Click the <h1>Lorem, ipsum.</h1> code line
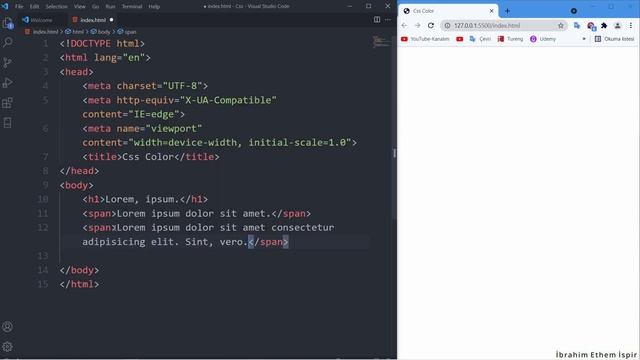This screenshot has width=640, height=360. (145, 199)
